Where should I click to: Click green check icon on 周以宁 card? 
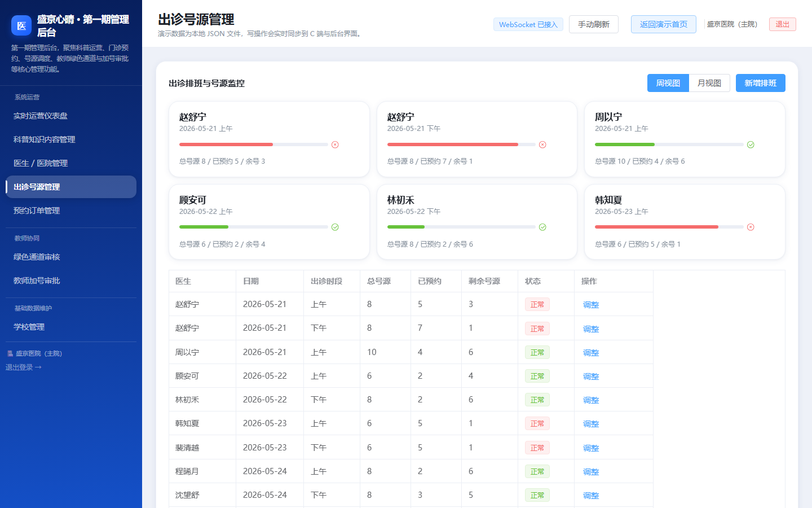(751, 144)
